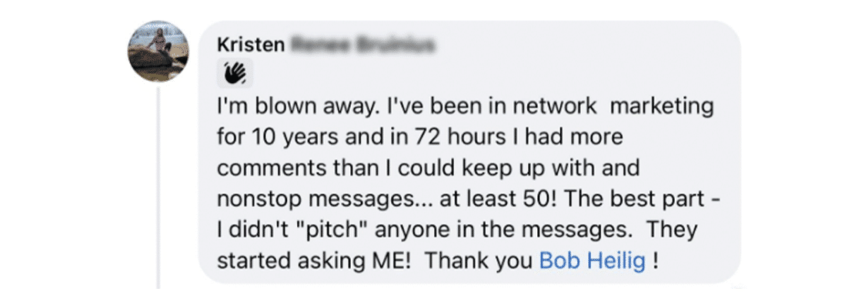Click the blurred surname next to Kristen
Screen dimensions: 868x302
pos(362,45)
